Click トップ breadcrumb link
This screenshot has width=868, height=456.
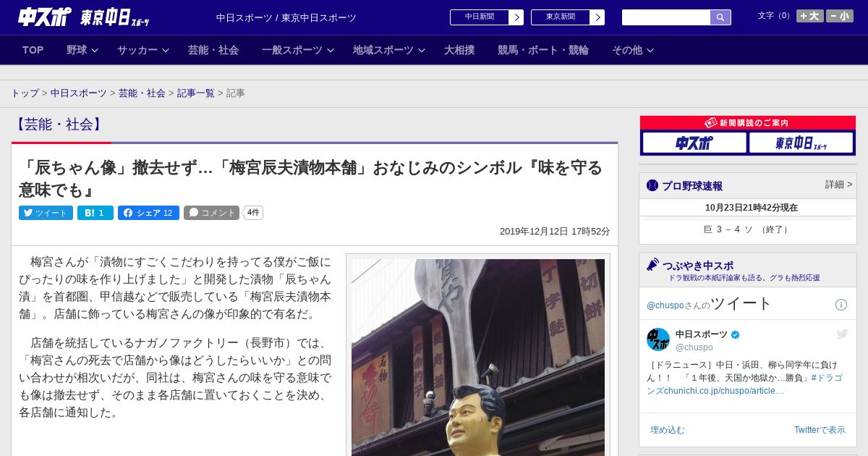click(x=25, y=93)
